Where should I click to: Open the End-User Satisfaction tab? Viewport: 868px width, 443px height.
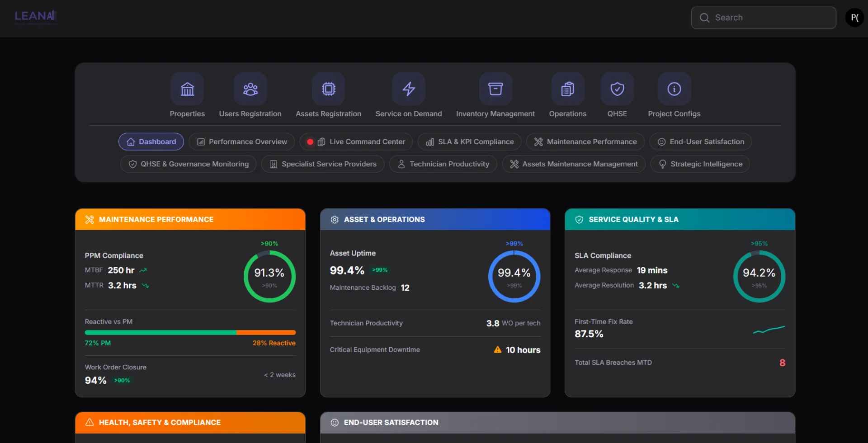click(x=700, y=142)
